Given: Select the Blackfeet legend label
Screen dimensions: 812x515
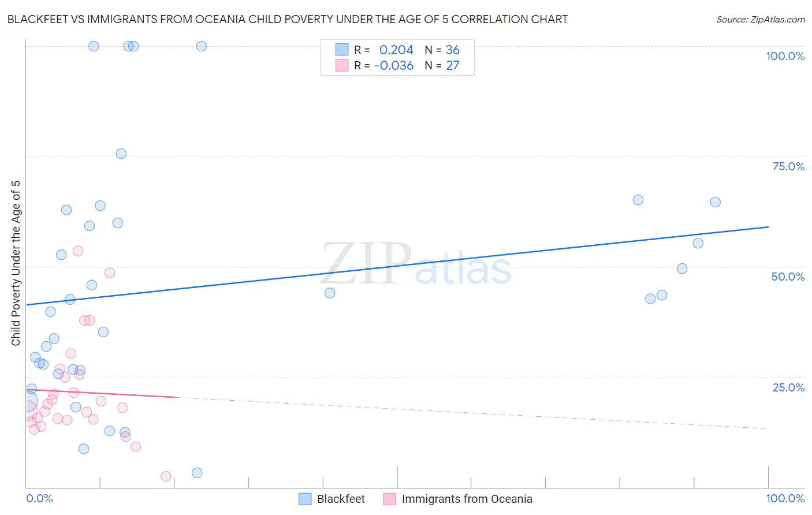Looking at the screenshot, I should 341,499.
